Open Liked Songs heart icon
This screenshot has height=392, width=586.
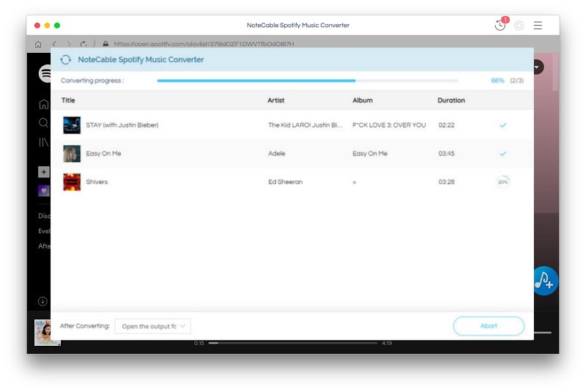[x=44, y=191]
